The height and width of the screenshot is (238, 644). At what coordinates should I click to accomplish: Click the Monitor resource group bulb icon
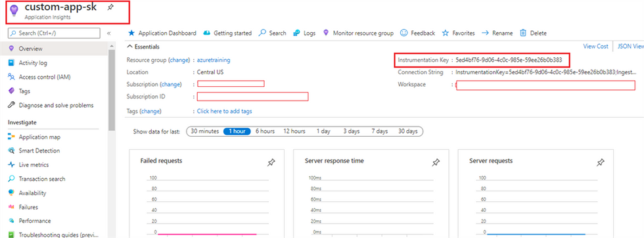pyautogui.click(x=326, y=33)
